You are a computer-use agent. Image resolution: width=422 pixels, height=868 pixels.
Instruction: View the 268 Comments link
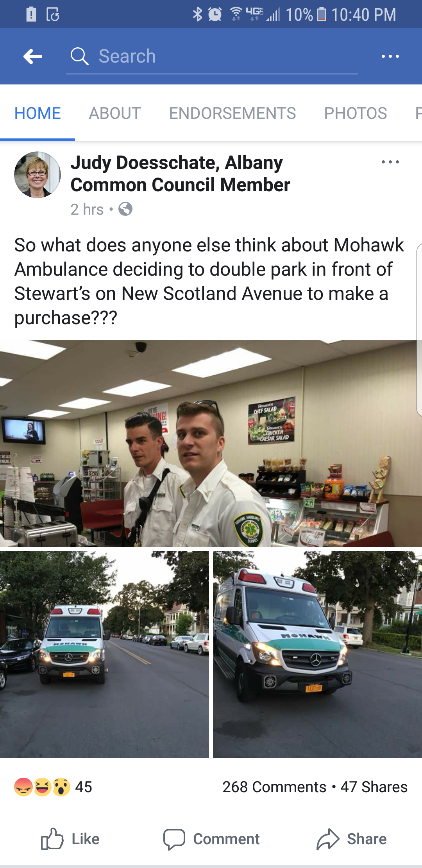coord(274,787)
